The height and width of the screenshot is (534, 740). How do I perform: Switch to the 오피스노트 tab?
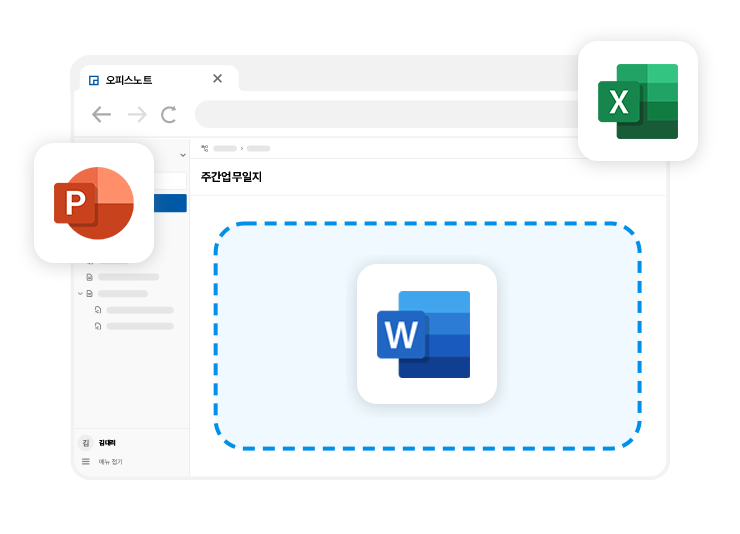(160, 79)
